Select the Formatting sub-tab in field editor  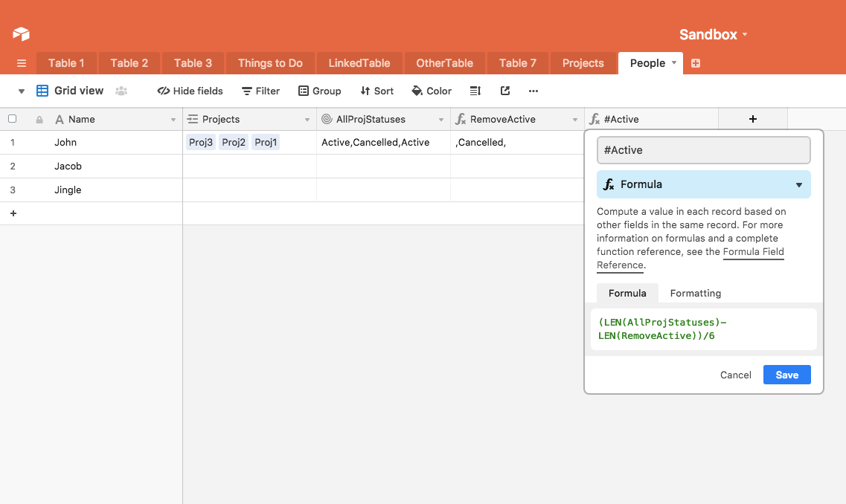coord(696,293)
